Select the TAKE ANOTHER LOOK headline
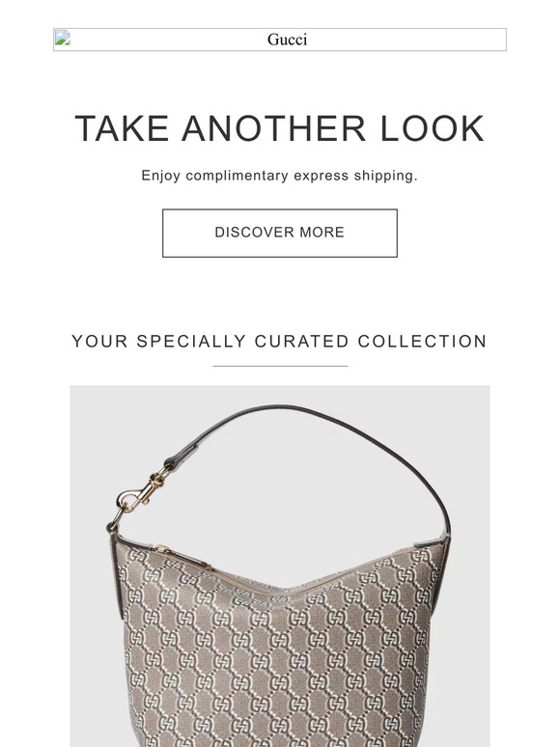This screenshot has height=747, width=560. (x=280, y=128)
